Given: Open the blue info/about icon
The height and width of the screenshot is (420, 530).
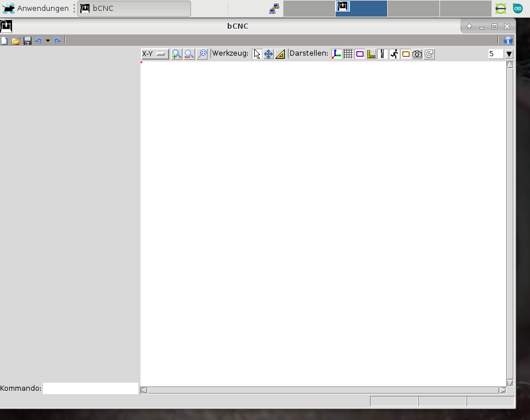Looking at the screenshot, I should coord(508,41).
